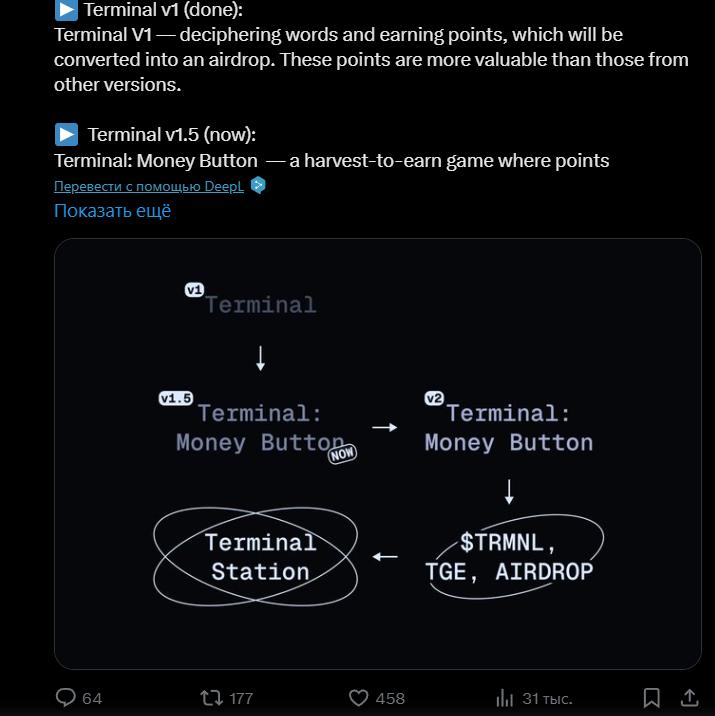Viewport: 715px width, 716px height.
Task: Click the 31 тыс. views count
Action: pyautogui.click(x=547, y=698)
